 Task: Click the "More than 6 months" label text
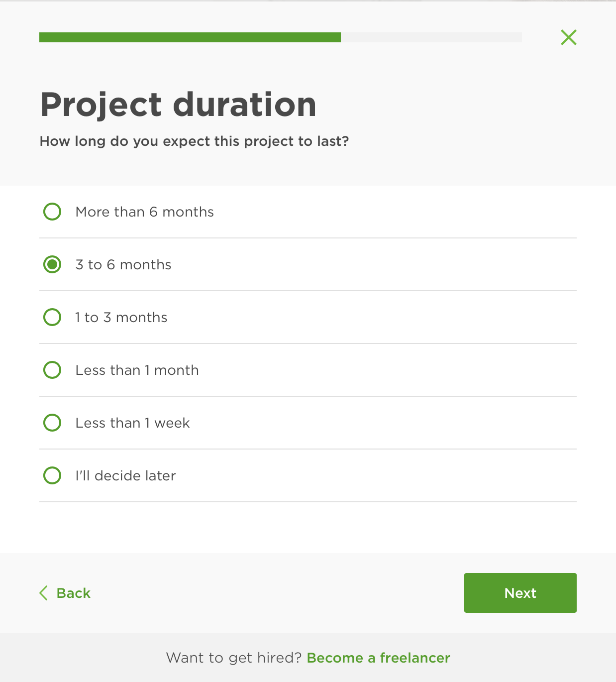tap(144, 212)
